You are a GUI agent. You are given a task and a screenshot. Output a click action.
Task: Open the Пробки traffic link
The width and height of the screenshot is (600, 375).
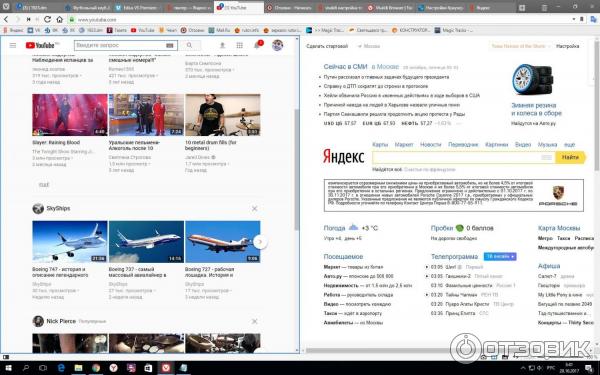coord(442,228)
